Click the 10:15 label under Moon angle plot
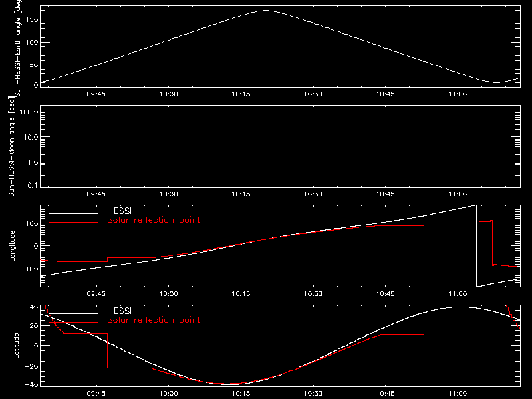Image resolution: width=532 pixels, height=399 pixels. (x=241, y=194)
